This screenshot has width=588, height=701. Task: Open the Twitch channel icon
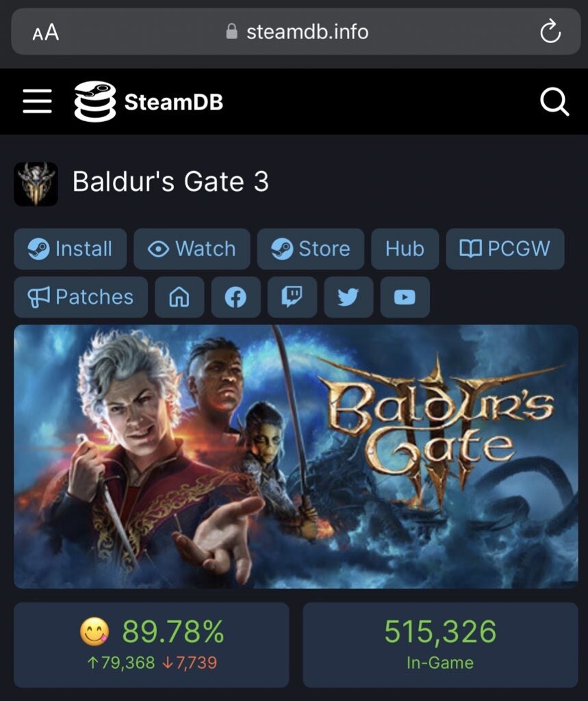292,297
